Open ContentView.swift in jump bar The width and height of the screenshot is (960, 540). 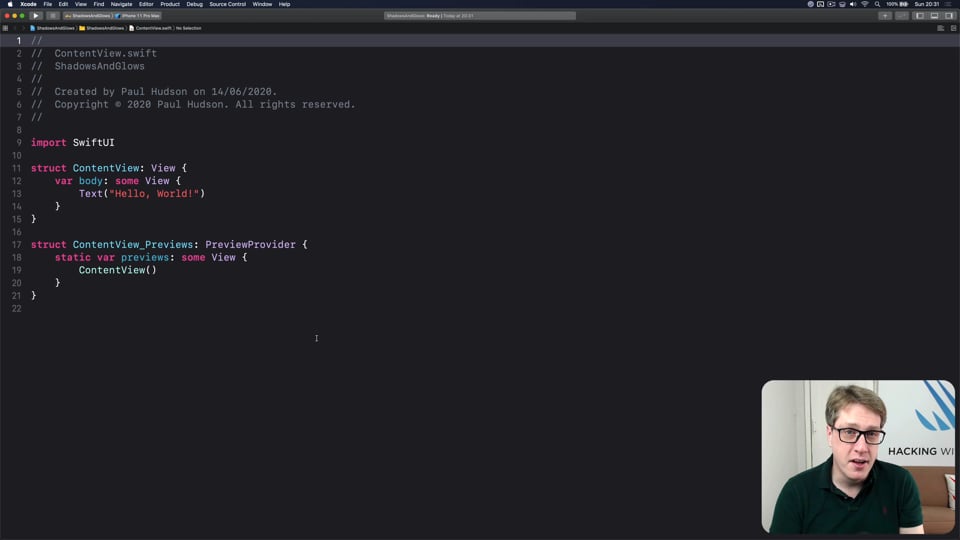click(151, 28)
